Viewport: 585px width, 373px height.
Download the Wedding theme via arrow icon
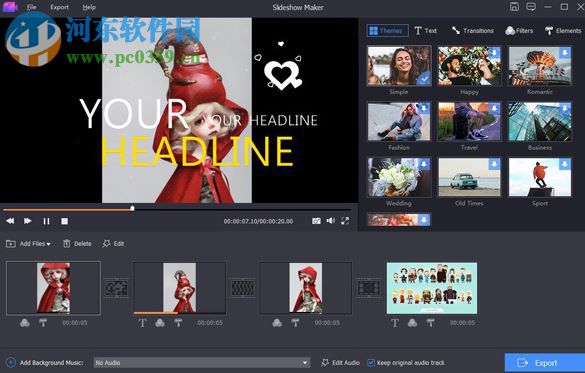[424, 164]
